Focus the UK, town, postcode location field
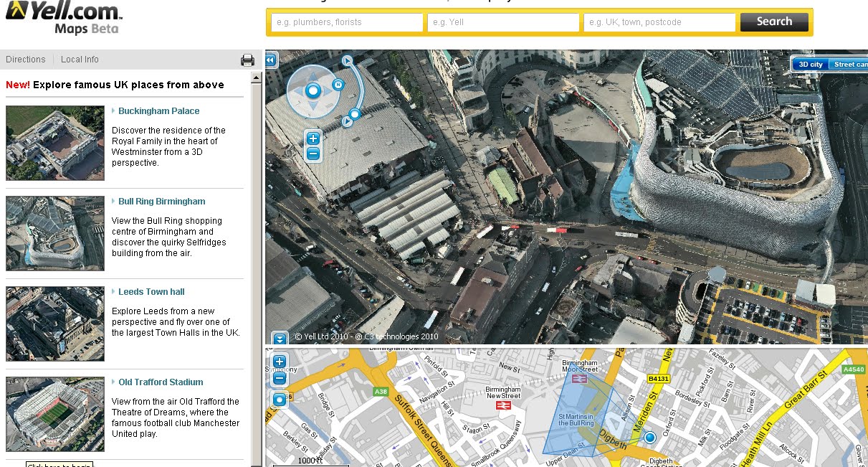This screenshot has width=868, height=467. tap(659, 22)
